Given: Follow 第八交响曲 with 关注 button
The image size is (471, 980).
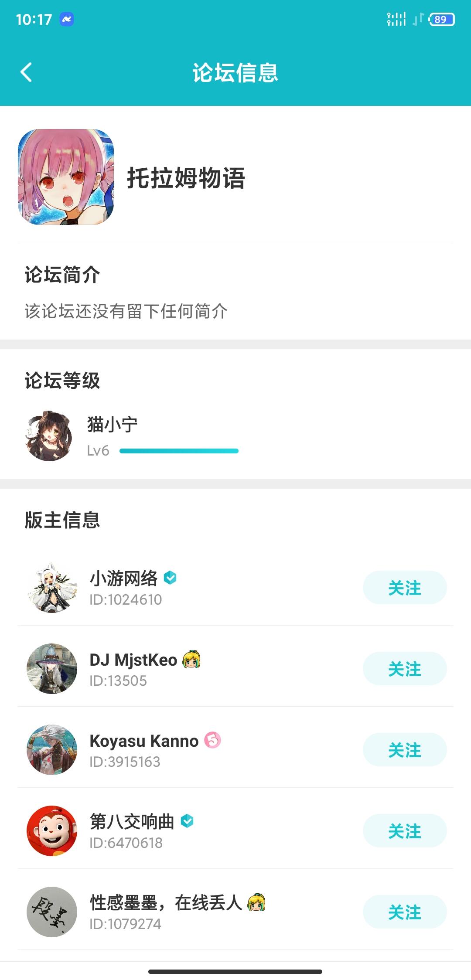Looking at the screenshot, I should coord(404,831).
